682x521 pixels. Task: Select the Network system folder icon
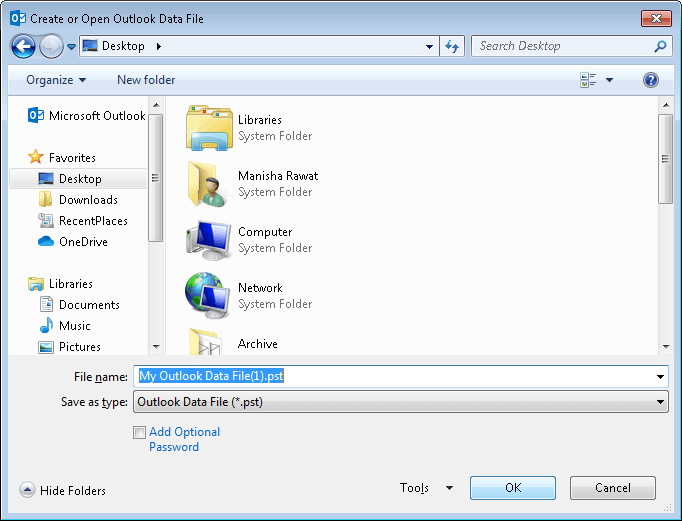pyautogui.click(x=207, y=296)
